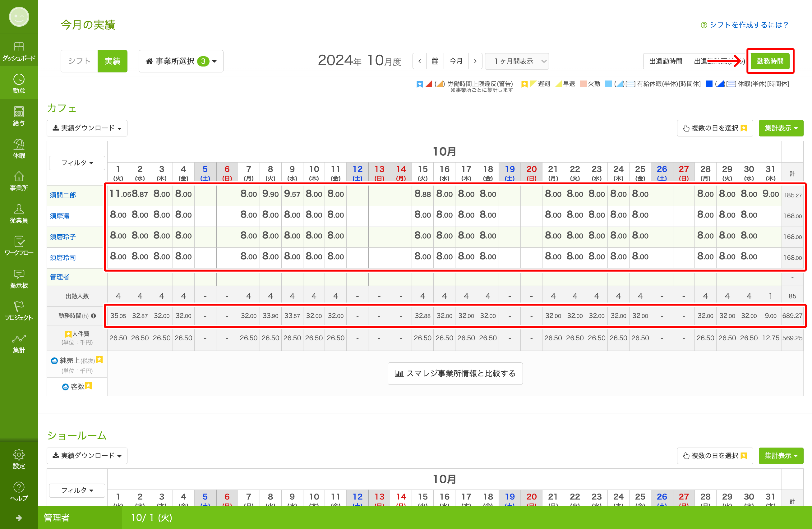This screenshot has width=812, height=529.
Task: Select the 実績 tab
Action: coord(112,61)
